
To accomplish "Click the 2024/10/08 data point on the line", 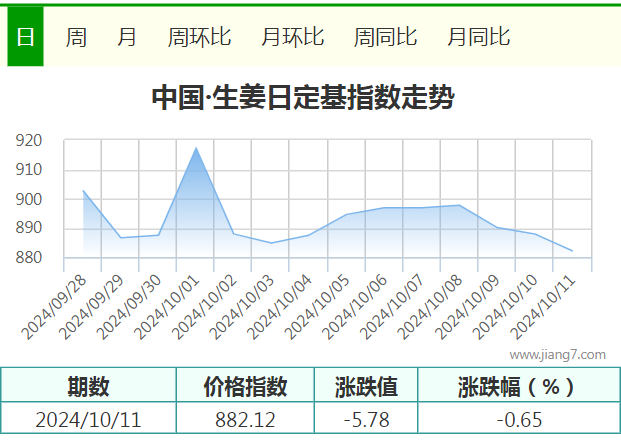I will pos(459,205).
